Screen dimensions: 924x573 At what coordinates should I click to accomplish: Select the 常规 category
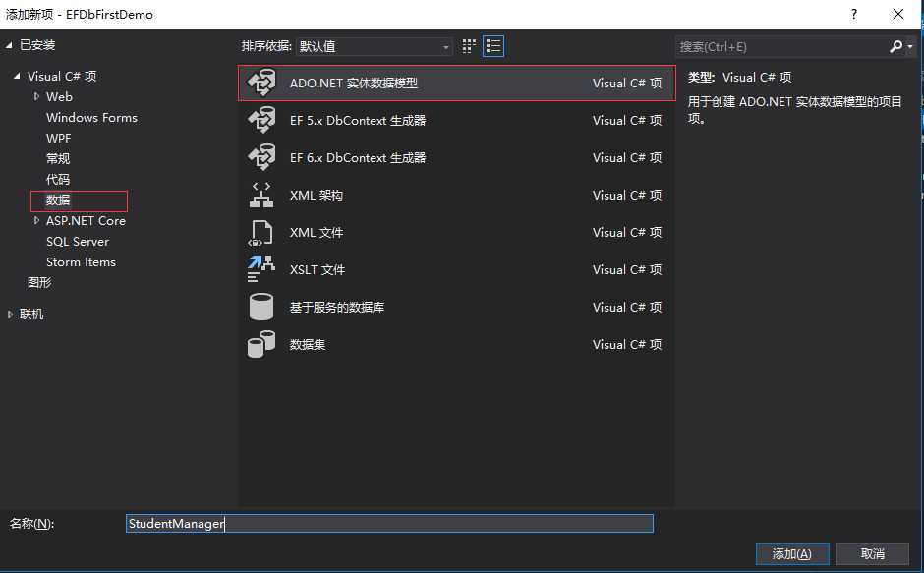58,158
